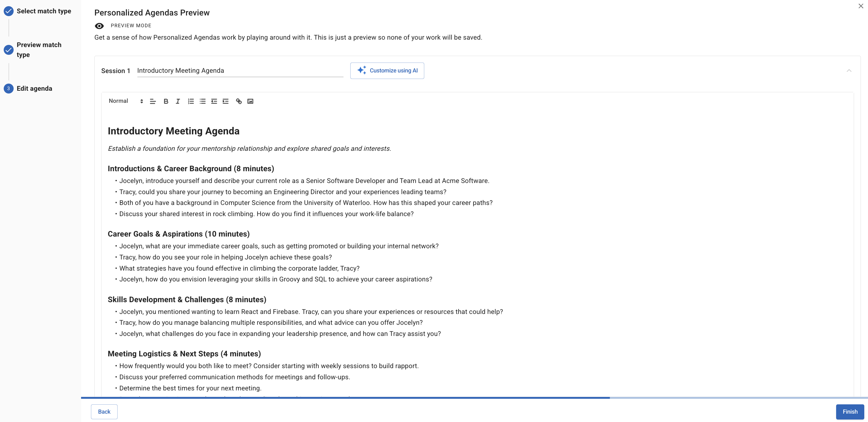Click the Preview Mode eye icon
The height and width of the screenshot is (422, 868).
click(x=99, y=26)
